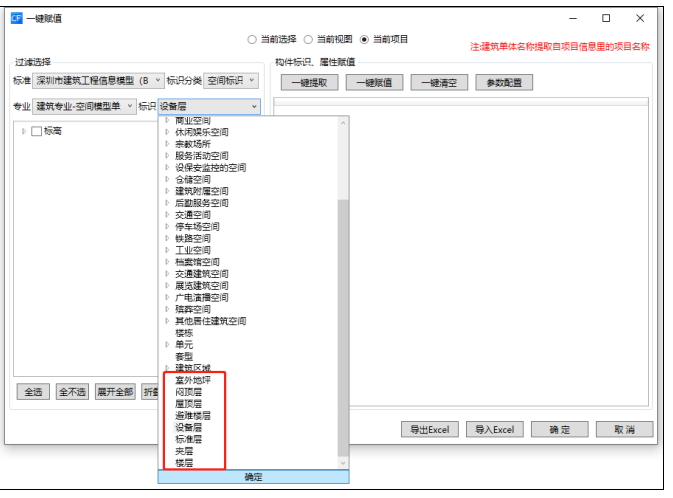Expand the 单元 node
The width and height of the screenshot is (673, 498).
(x=167, y=345)
